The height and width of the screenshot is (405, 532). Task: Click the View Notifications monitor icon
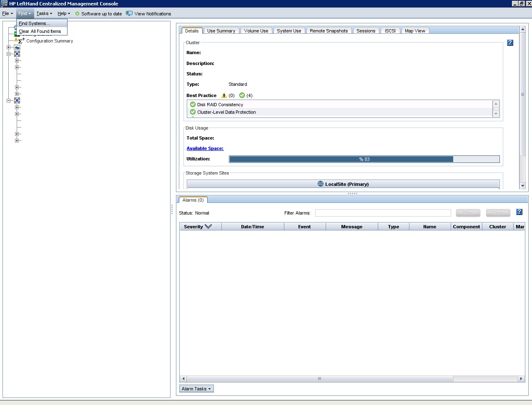point(129,13)
